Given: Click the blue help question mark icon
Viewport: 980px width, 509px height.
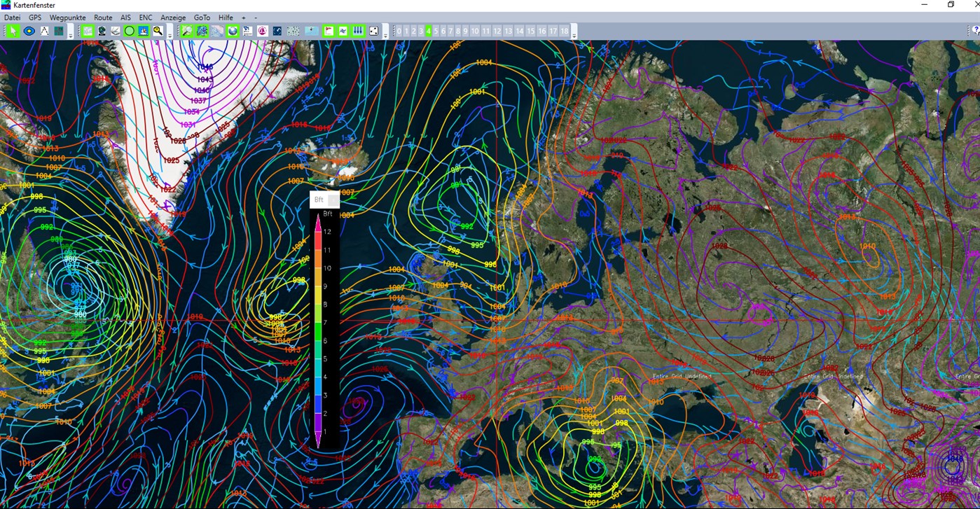Looking at the screenshot, I should pyautogui.click(x=976, y=31).
